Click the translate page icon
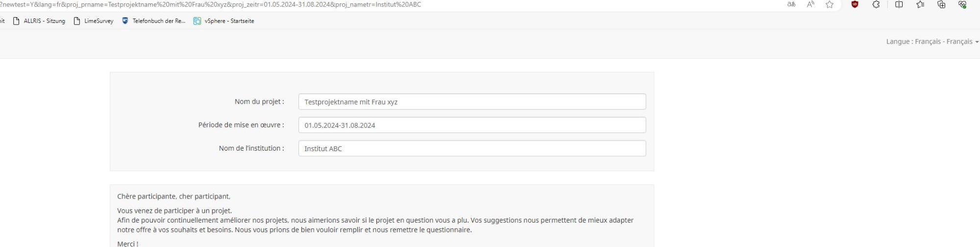Screen dimensions: 980x247 (791, 4)
